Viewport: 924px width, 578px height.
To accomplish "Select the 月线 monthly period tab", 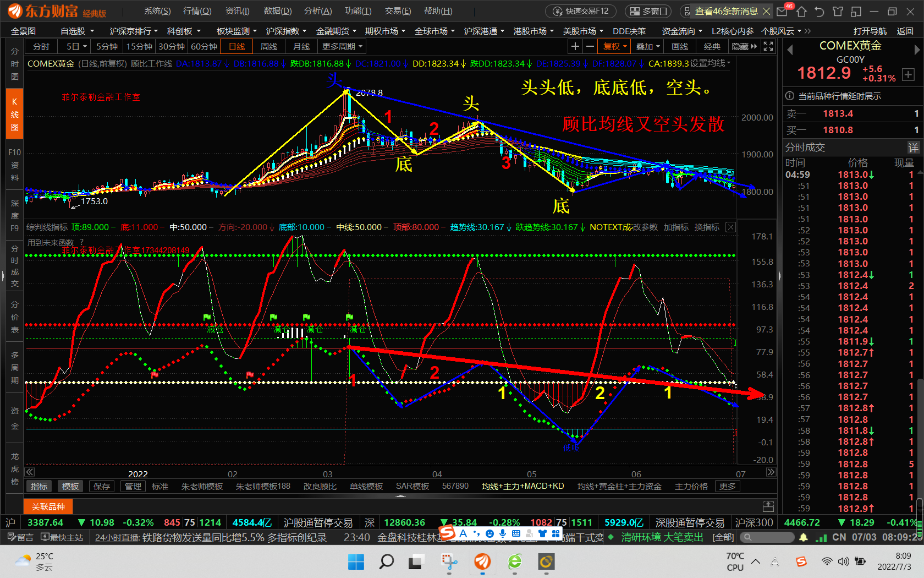I will point(301,47).
